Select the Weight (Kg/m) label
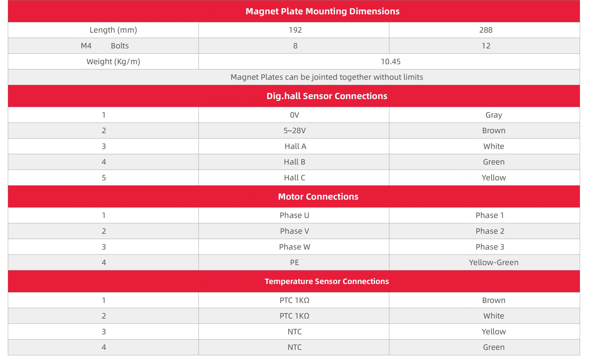The height and width of the screenshot is (364, 589). 113,62
